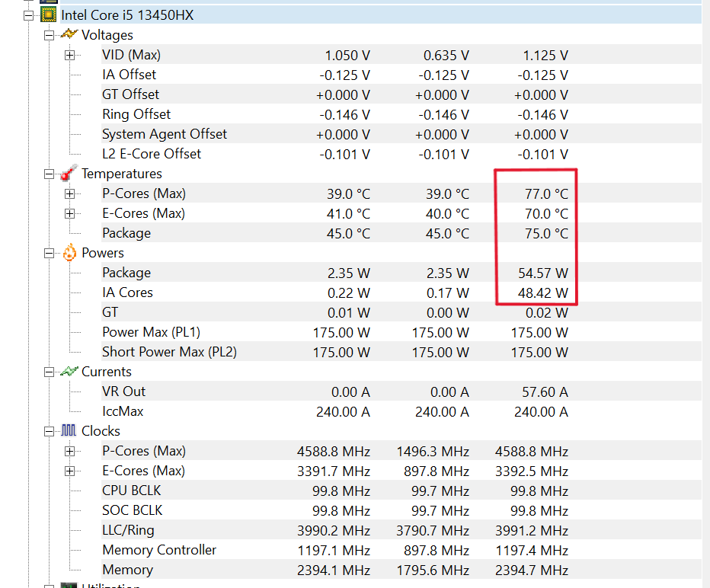This screenshot has height=588, width=710.
Task: Click the 77.0 °C P-Cores max value
Action: 546,194
